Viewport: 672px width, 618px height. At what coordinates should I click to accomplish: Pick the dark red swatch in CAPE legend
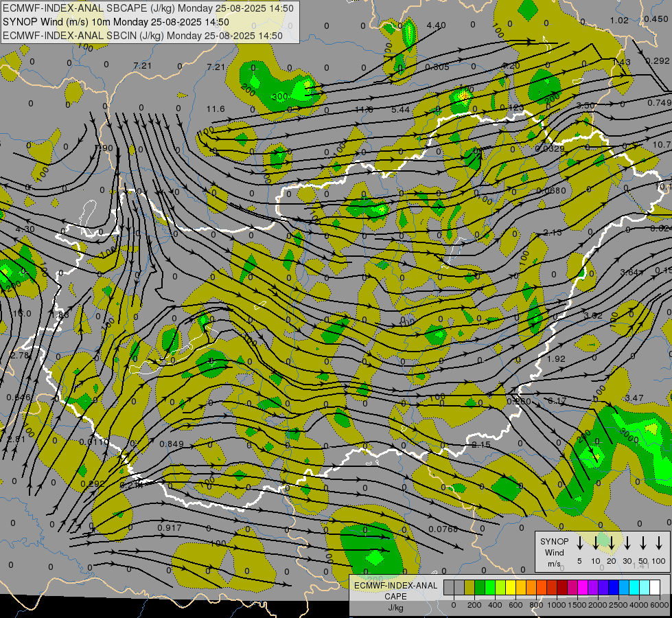click(x=562, y=588)
